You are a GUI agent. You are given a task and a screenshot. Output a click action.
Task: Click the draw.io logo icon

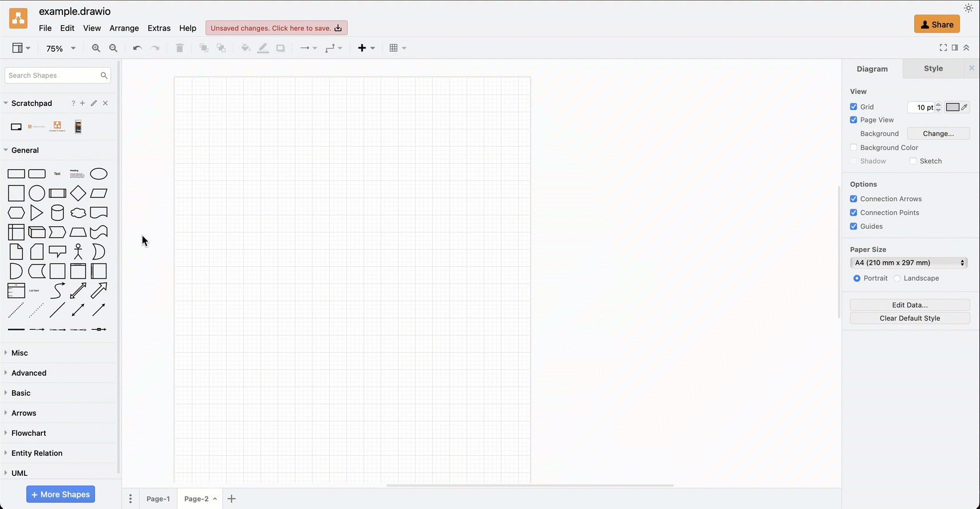(x=18, y=19)
